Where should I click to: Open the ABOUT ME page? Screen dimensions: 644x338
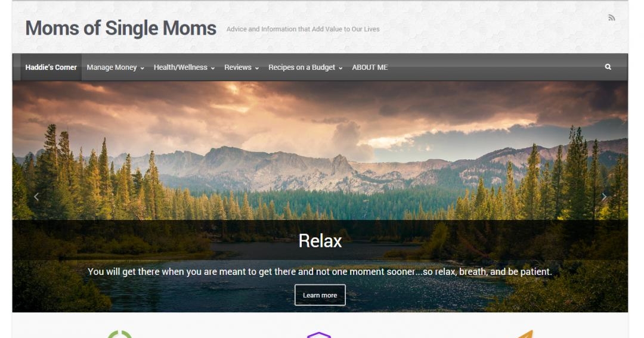click(x=370, y=67)
